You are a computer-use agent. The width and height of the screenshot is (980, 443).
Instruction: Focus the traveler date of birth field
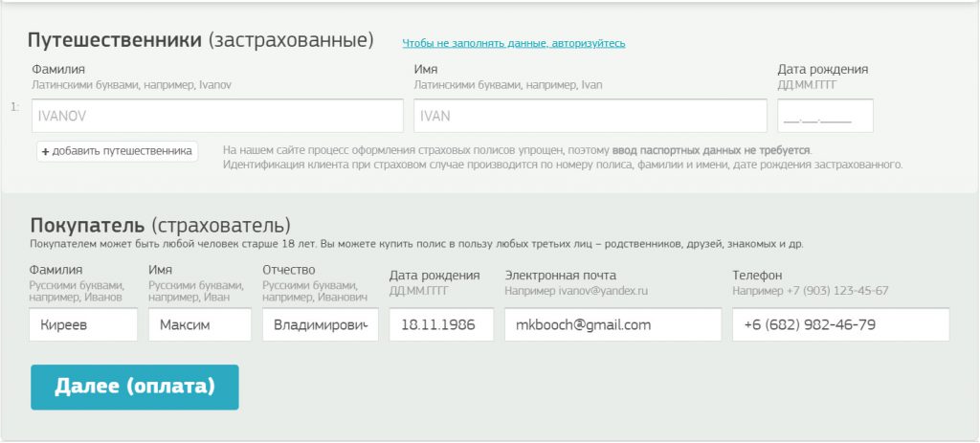coord(825,116)
